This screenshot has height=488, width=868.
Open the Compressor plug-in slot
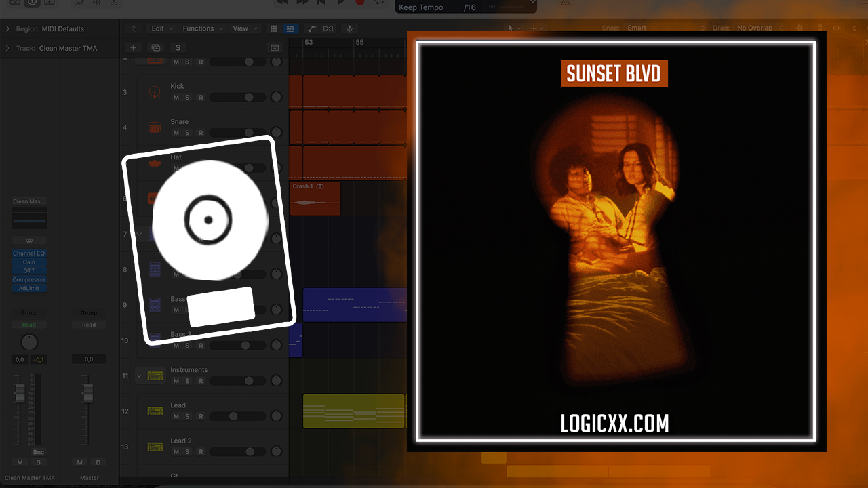29,279
